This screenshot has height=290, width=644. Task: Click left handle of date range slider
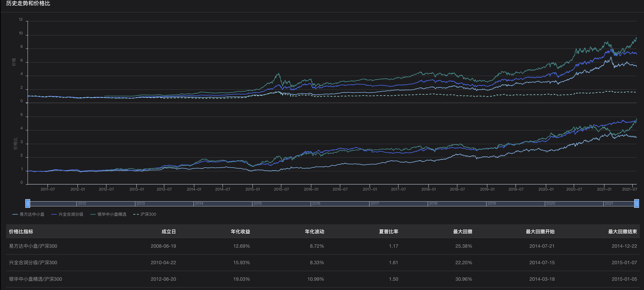[x=28, y=204]
